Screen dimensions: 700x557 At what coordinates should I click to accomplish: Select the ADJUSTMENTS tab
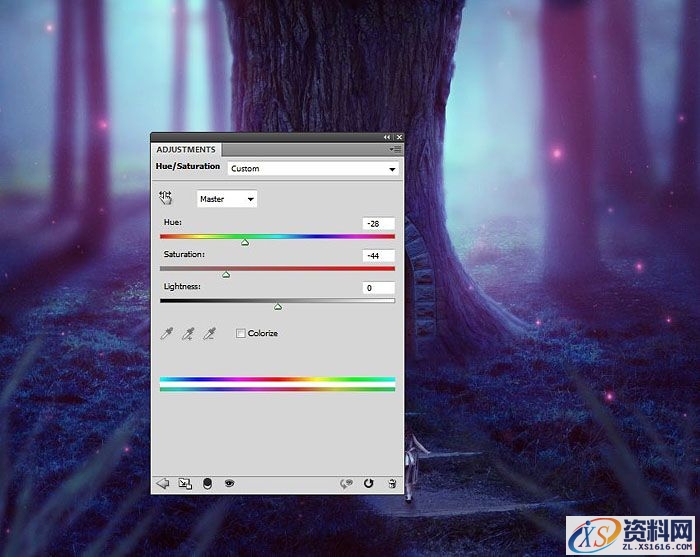coord(186,150)
